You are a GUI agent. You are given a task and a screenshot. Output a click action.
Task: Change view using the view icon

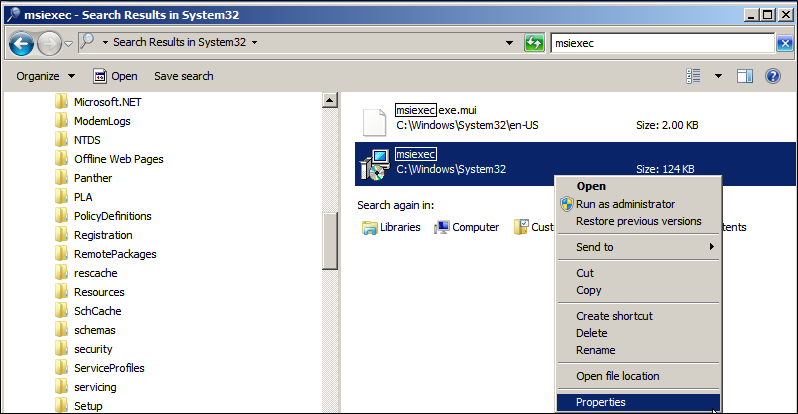(693, 76)
